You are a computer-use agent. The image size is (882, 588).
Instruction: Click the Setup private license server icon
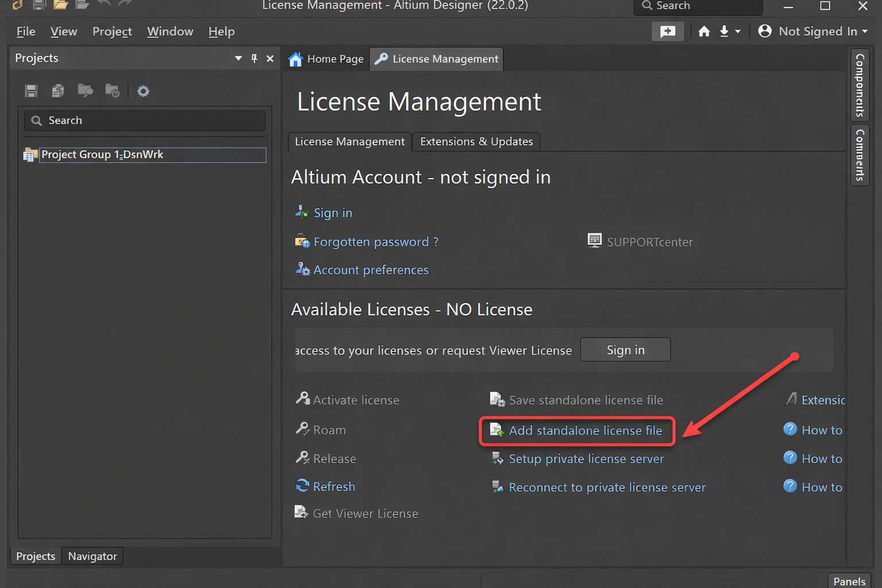(497, 458)
